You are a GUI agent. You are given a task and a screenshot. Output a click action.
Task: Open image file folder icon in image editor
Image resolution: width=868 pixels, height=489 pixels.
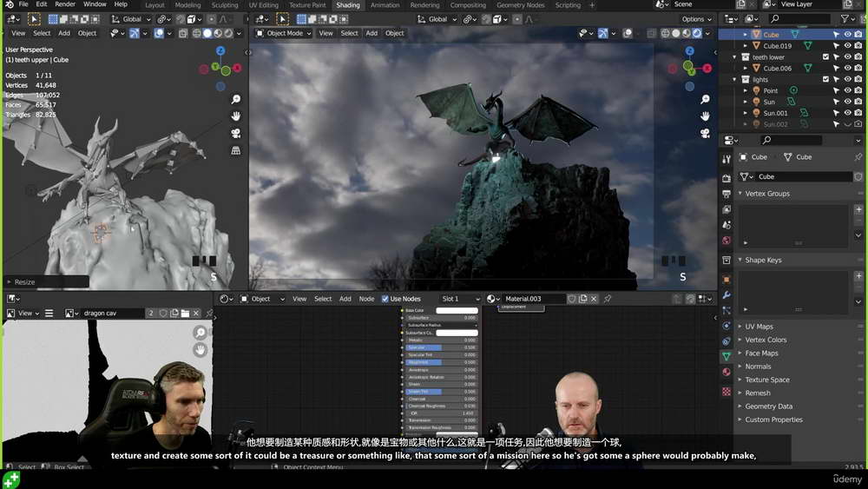(x=185, y=313)
